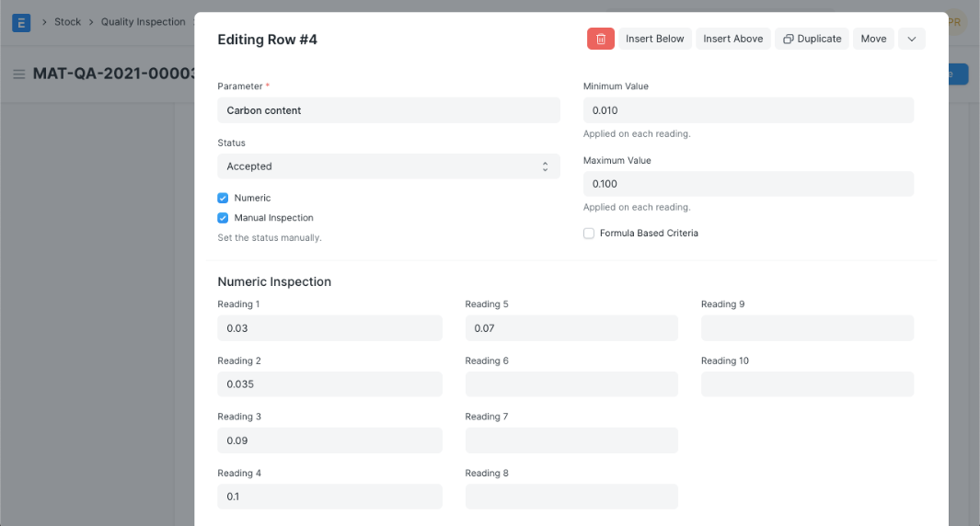The image size is (980, 526).
Task: Click the Reading 1 input field
Action: point(329,328)
